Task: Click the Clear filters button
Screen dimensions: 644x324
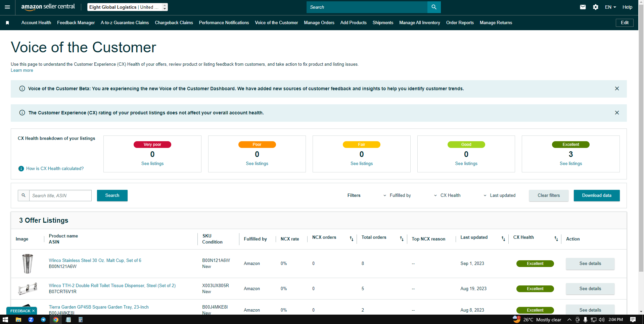Action: [549, 196]
